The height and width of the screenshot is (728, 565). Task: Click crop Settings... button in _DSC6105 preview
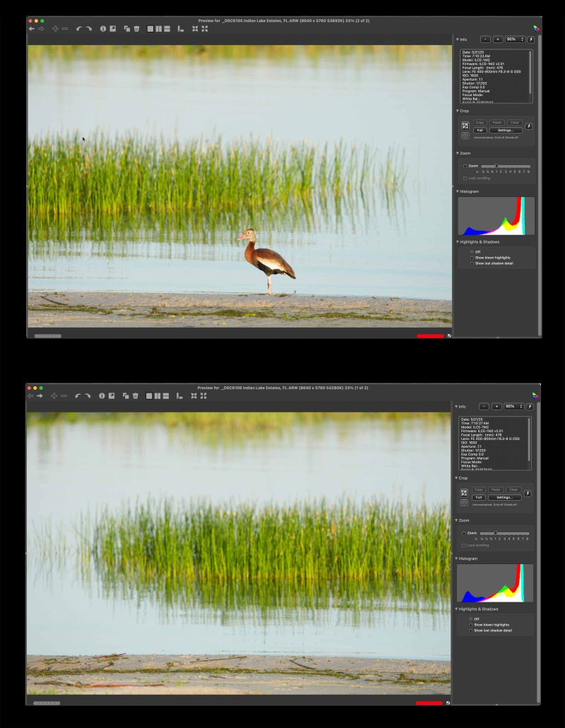point(506,131)
